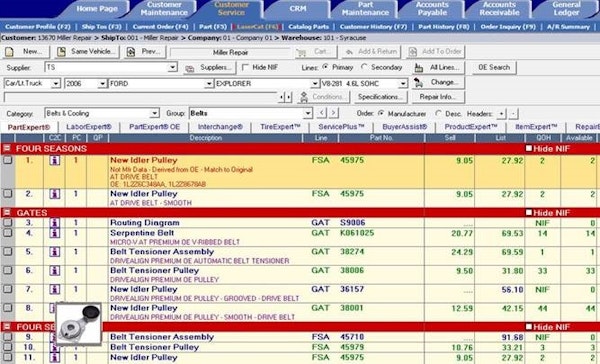This screenshot has height=364, width=600.
Task: Toggle the Hide NIF checkbox beside Suppliers
Action: point(246,67)
